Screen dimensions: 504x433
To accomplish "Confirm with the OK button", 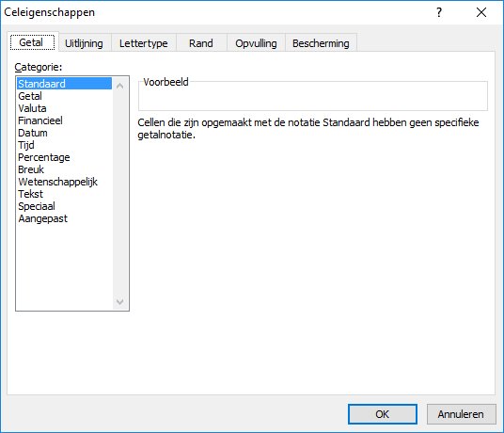I will coord(383,414).
